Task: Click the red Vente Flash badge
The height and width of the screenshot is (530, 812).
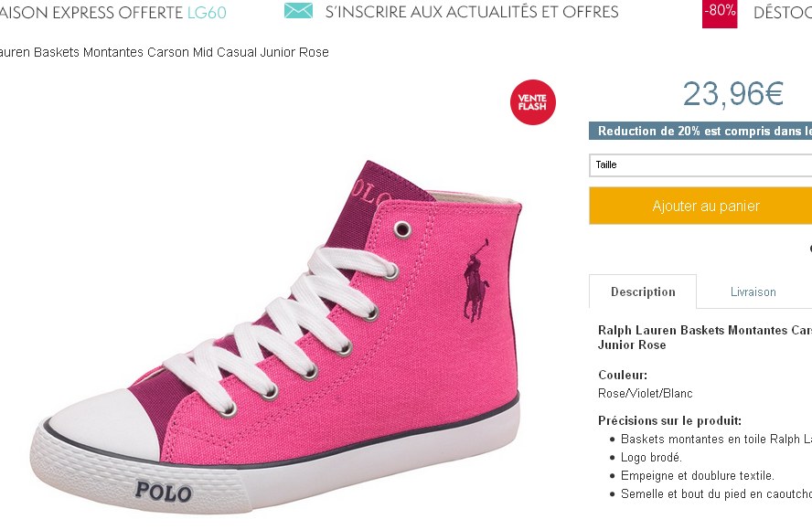Action: pyautogui.click(x=532, y=102)
